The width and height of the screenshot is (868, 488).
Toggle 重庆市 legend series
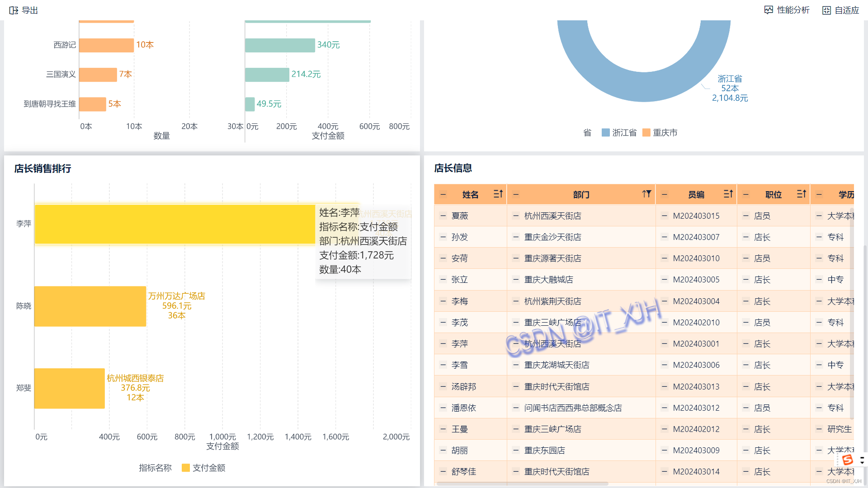[x=660, y=132]
